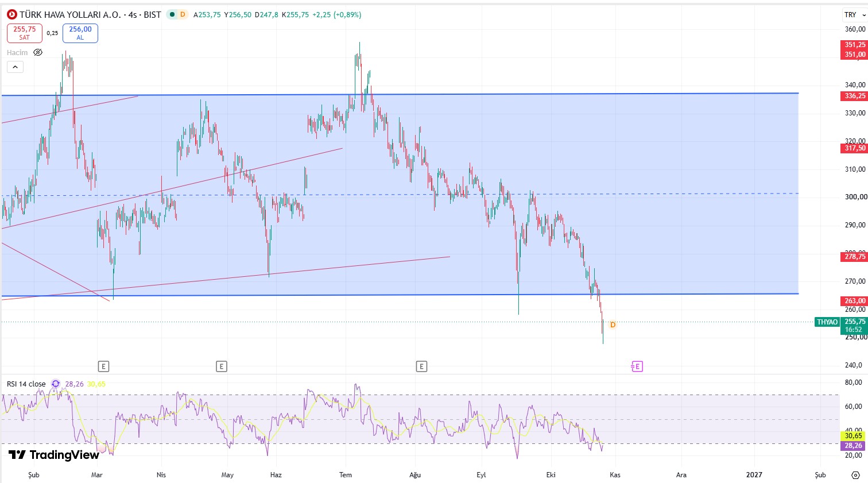
Task: Click the red 263,00 price scale label
Action: point(855,300)
